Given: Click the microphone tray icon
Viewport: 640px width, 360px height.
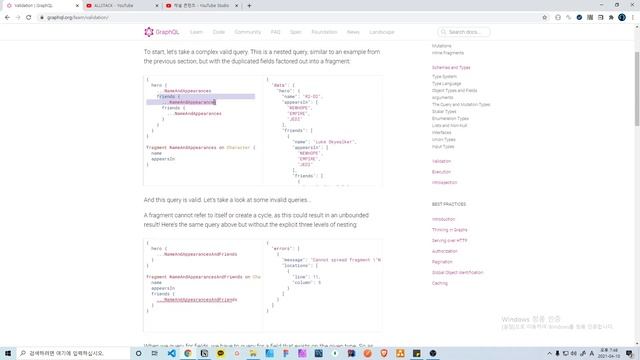Looking at the screenshot, I should tap(558, 353).
